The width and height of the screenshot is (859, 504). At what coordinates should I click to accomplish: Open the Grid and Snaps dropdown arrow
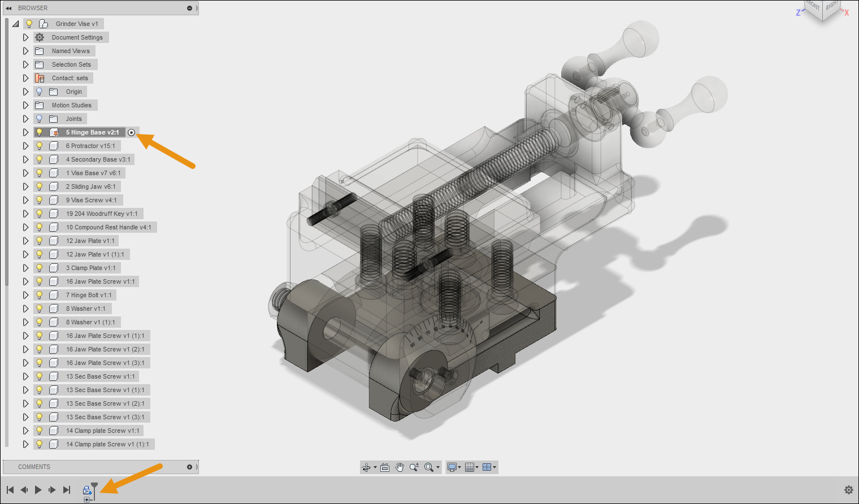pos(477,467)
